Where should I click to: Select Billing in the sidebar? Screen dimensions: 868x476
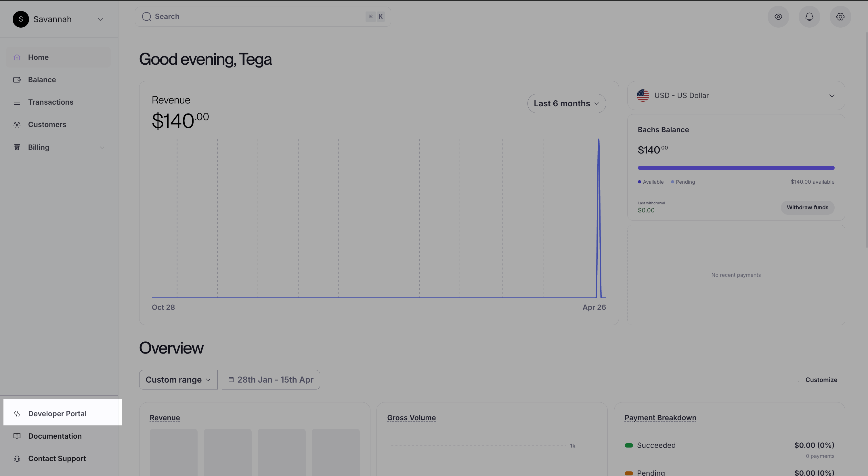[x=58, y=147]
